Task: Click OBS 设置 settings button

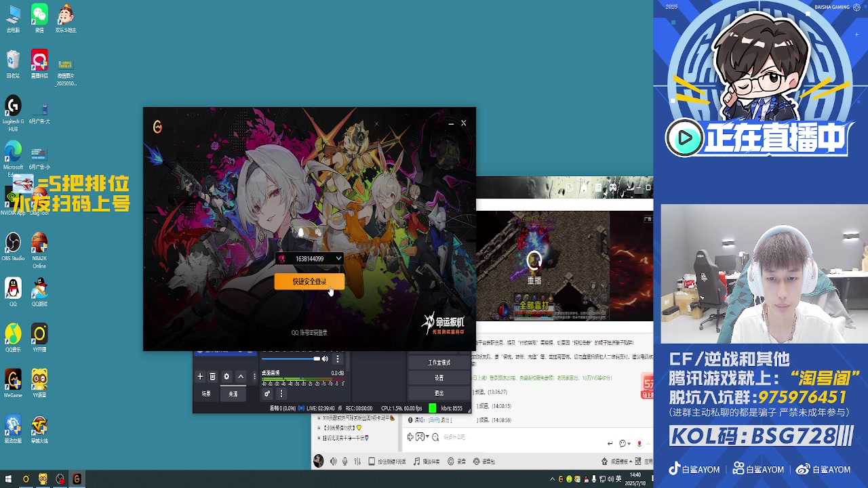Action: [439, 378]
